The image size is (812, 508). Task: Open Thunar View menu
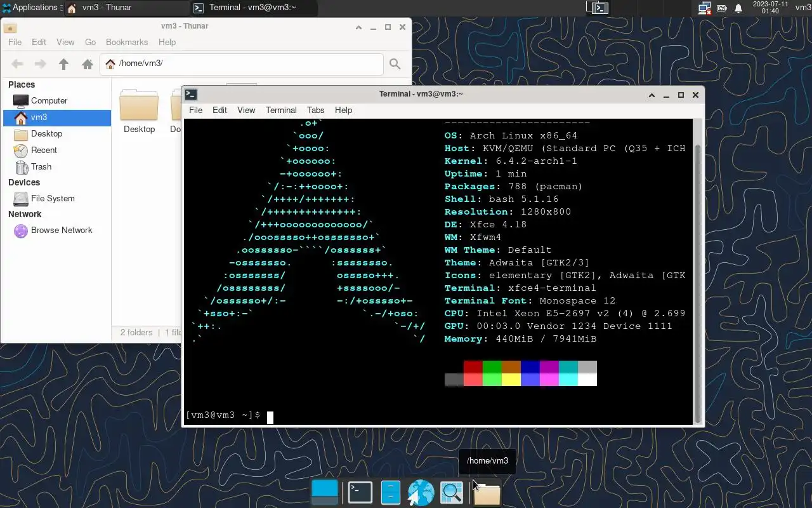(65, 42)
